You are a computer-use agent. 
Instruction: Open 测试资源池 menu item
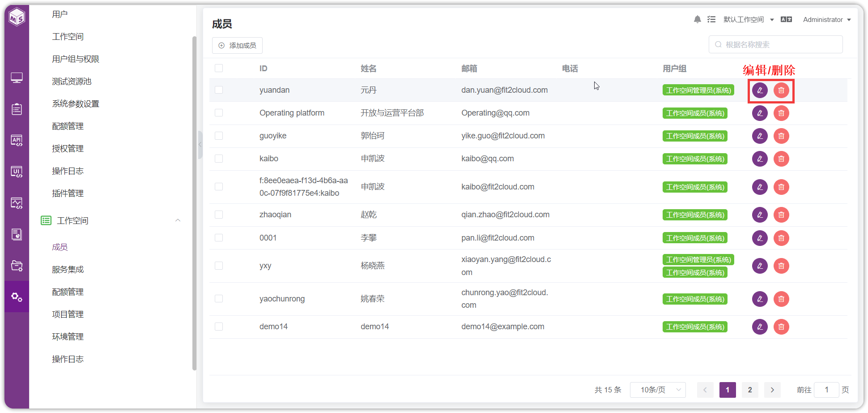tap(72, 82)
